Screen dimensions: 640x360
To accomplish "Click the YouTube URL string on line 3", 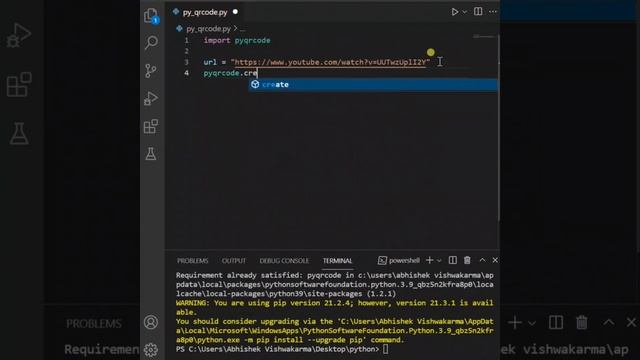I will [x=330, y=62].
